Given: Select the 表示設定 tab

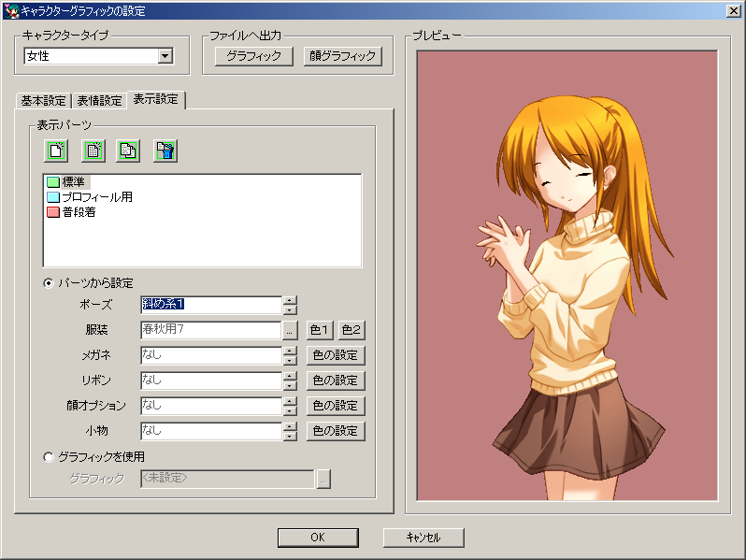Looking at the screenshot, I should 155,99.
